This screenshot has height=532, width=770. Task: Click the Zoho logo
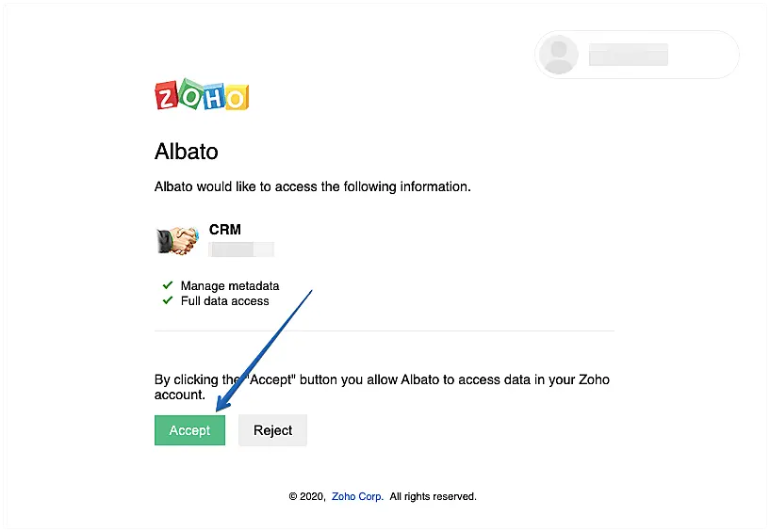click(x=202, y=95)
